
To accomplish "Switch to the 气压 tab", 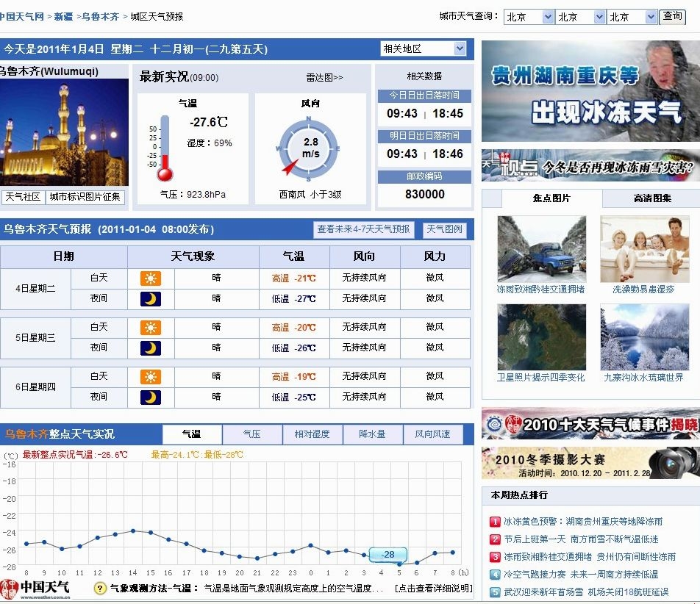I will [252, 434].
